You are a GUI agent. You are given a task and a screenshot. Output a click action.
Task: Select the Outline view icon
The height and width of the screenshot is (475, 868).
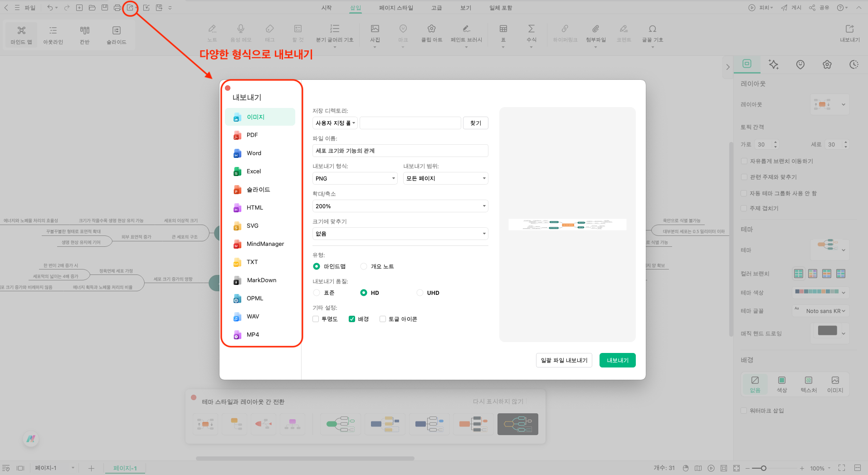click(53, 34)
